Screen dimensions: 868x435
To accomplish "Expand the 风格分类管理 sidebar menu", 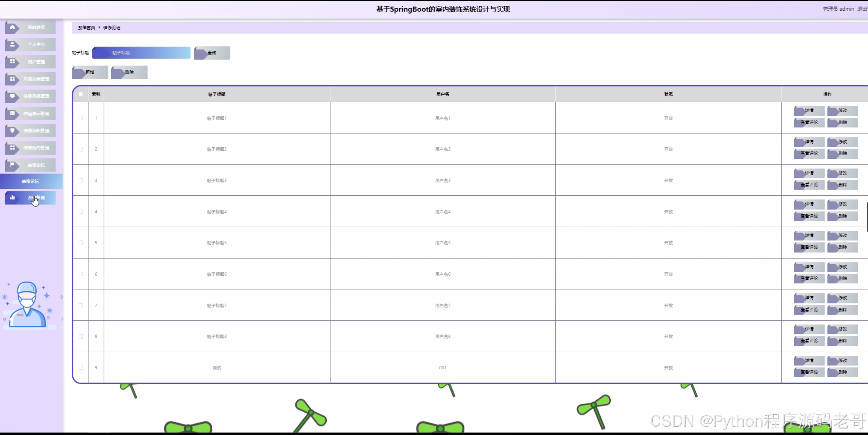I will (36, 79).
